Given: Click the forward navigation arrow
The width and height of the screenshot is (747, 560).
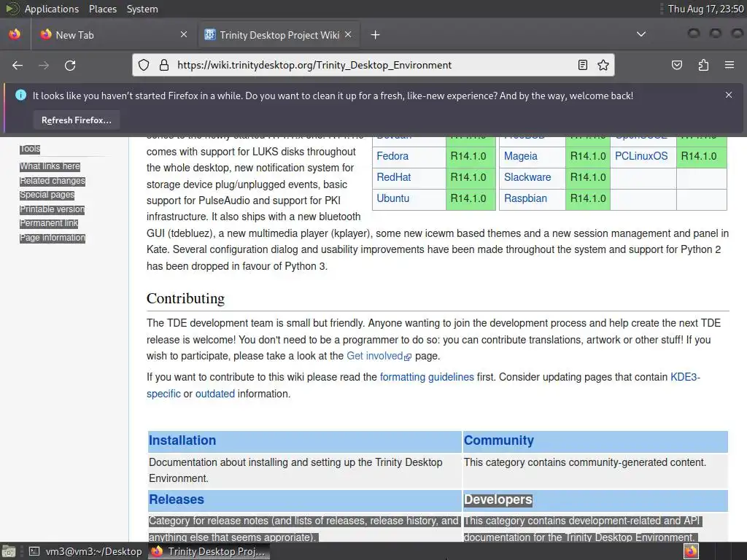Looking at the screenshot, I should coord(44,65).
